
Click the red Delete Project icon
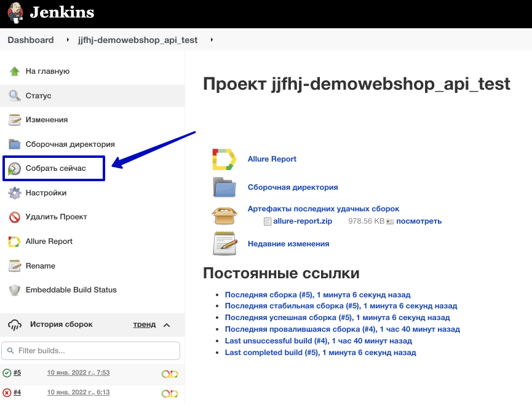pyautogui.click(x=15, y=217)
